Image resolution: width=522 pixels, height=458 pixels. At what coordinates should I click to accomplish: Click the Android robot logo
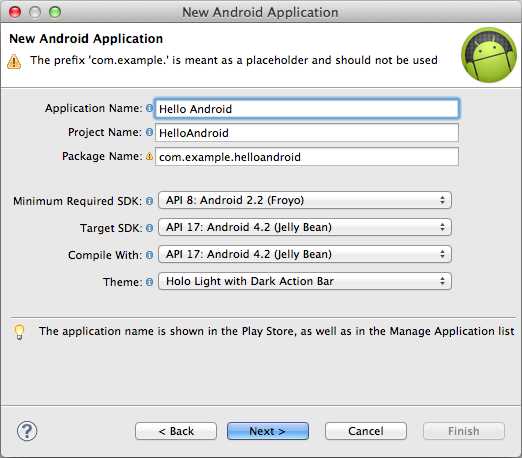tap(489, 55)
